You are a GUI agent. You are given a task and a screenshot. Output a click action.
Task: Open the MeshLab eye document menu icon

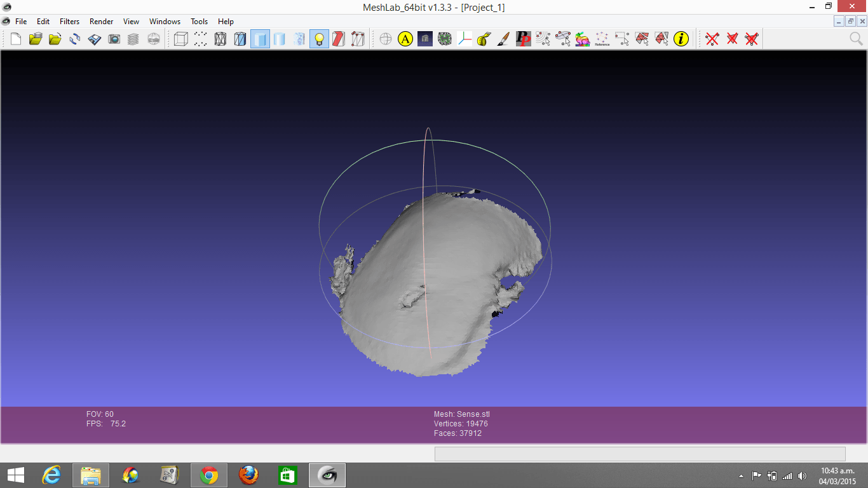(6, 21)
